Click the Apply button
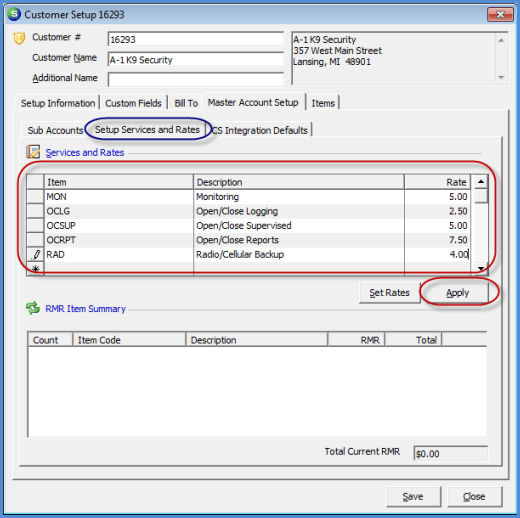Viewport: 520px width, 518px height. (457, 293)
